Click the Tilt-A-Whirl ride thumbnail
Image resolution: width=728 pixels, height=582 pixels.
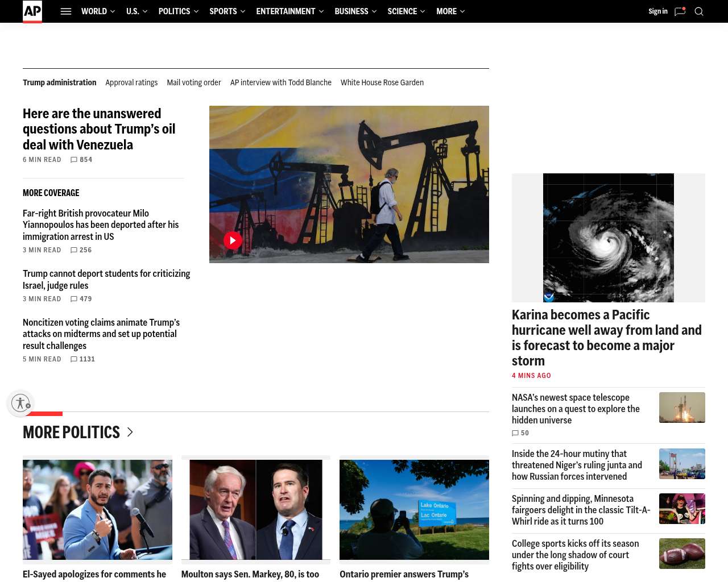point(682,509)
